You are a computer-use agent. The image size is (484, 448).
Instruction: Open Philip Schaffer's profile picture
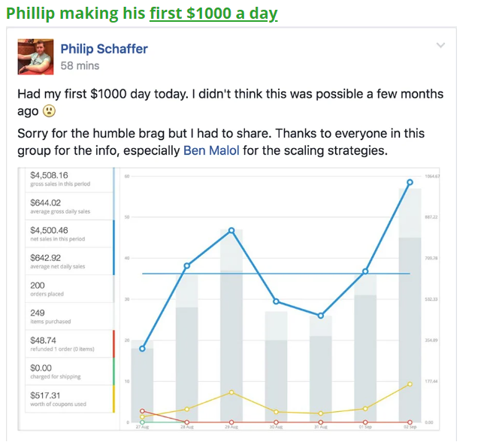click(35, 57)
